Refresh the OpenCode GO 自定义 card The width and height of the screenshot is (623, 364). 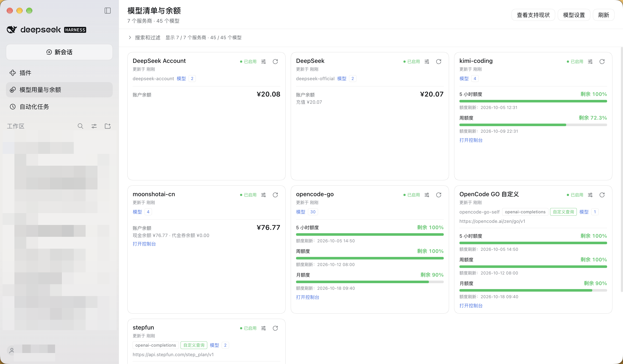click(602, 195)
